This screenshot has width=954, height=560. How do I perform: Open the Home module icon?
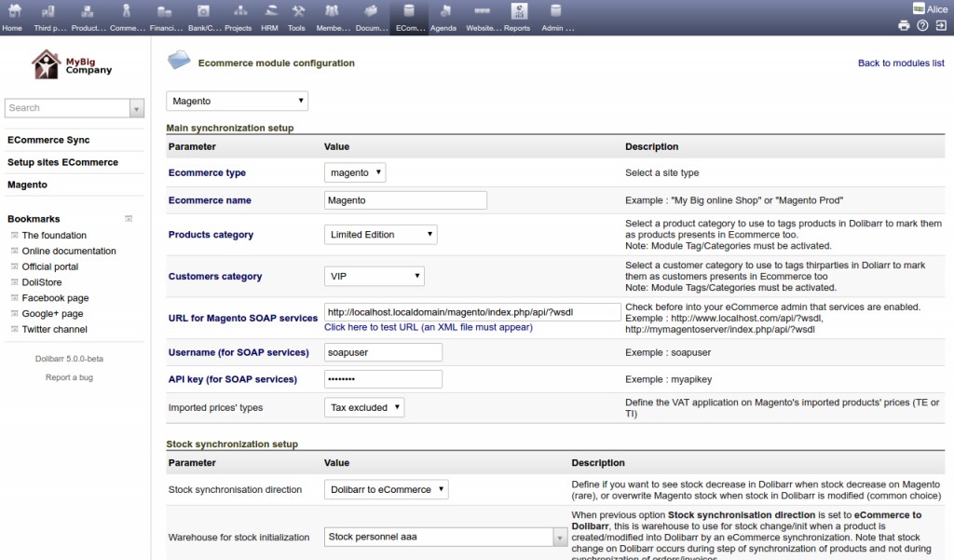point(12,17)
